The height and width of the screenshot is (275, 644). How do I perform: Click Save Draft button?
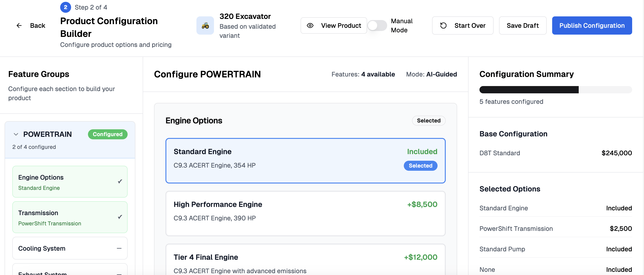(523, 25)
